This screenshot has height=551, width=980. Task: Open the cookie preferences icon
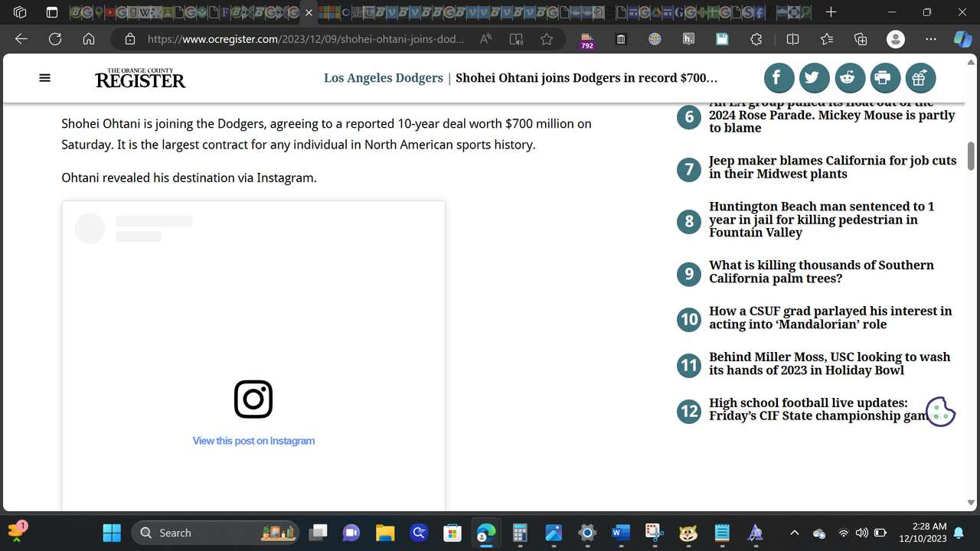(x=940, y=412)
